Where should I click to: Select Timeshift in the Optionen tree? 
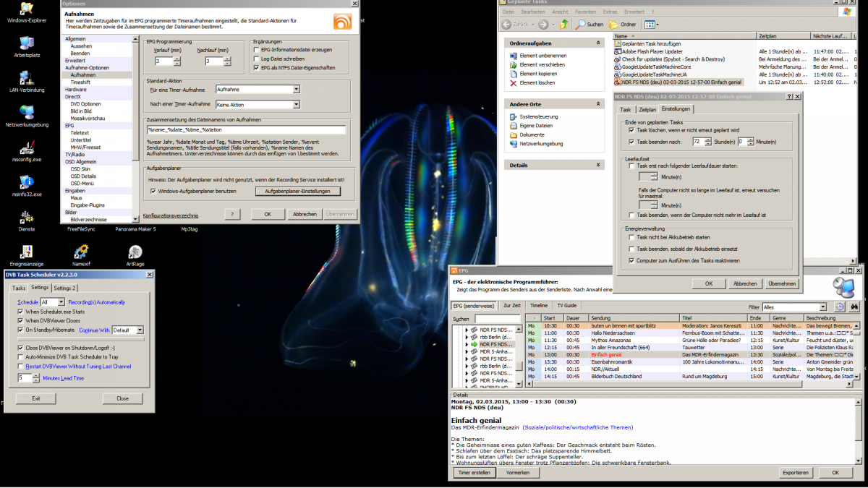80,82
